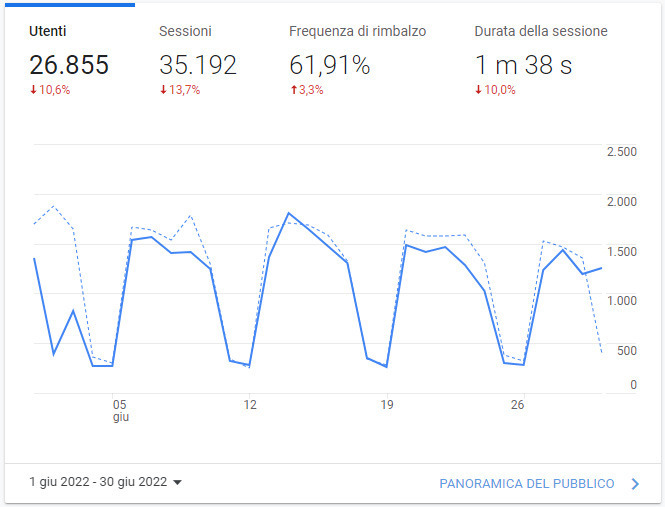Click the Sessioni value 35.192
This screenshot has height=507, width=665.
(198, 65)
